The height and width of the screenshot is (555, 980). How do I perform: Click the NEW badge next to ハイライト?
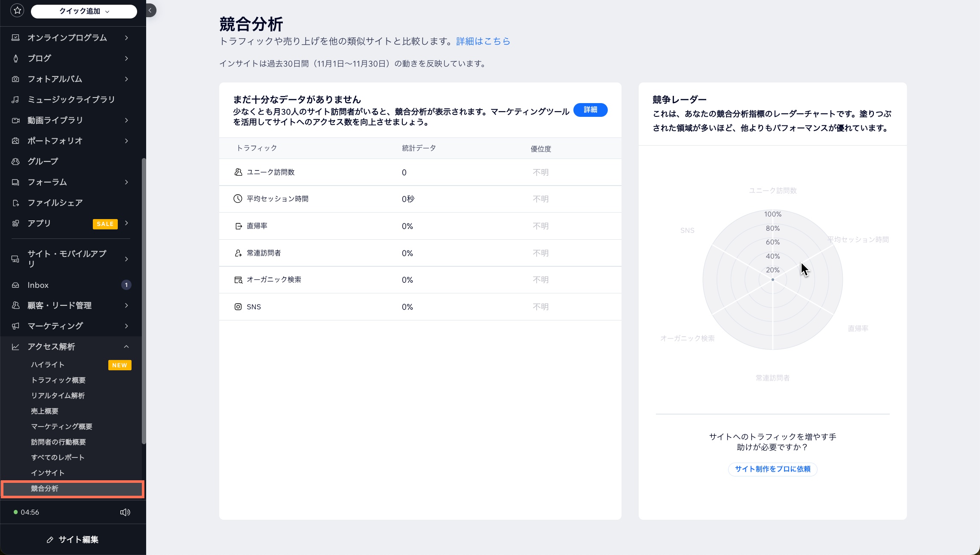[119, 365]
